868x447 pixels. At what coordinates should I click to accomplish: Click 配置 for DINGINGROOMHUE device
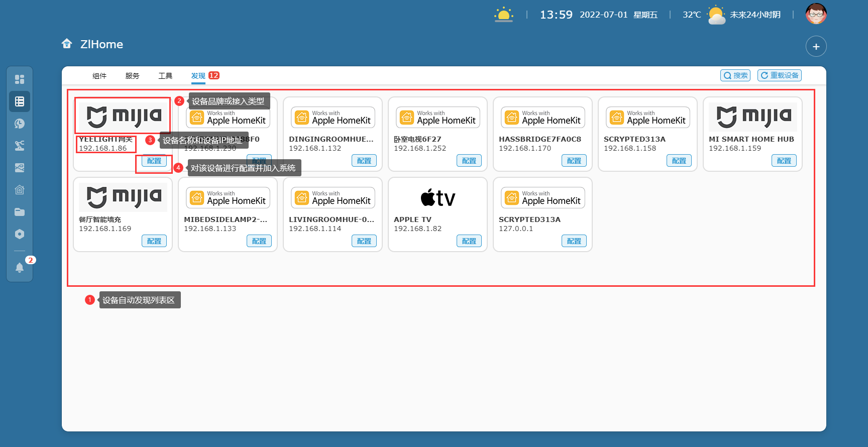(364, 161)
